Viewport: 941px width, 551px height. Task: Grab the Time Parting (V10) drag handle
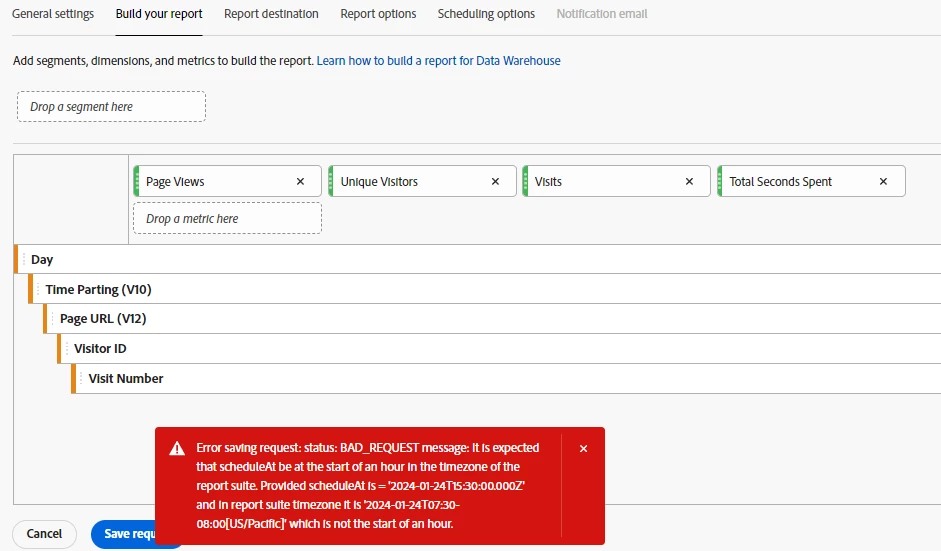pyautogui.click(x=38, y=289)
